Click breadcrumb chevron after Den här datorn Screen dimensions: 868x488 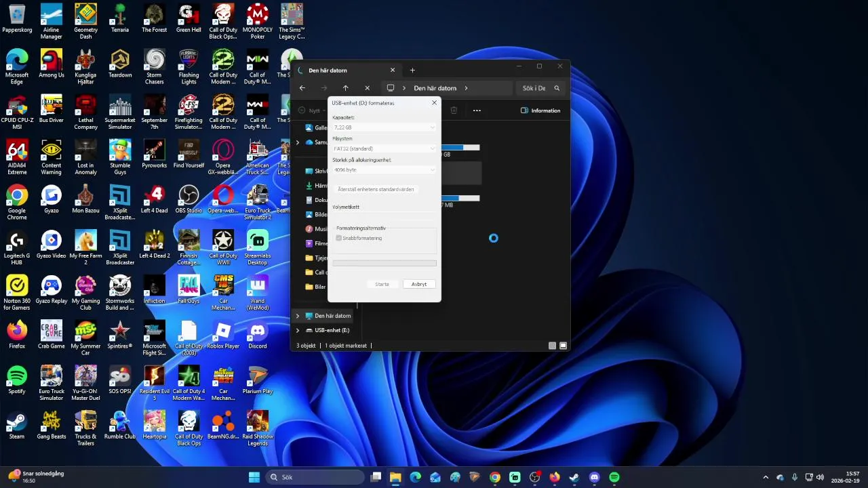pyautogui.click(x=467, y=88)
